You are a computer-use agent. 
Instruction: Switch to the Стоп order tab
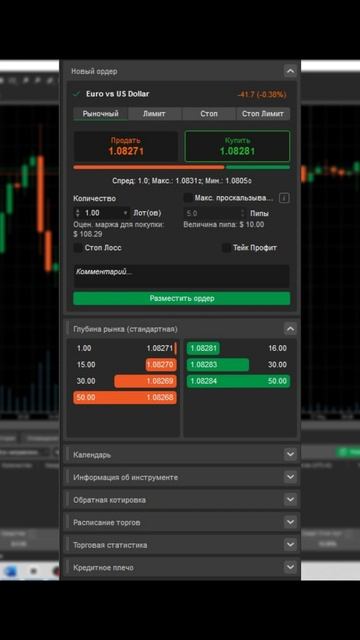(209, 114)
